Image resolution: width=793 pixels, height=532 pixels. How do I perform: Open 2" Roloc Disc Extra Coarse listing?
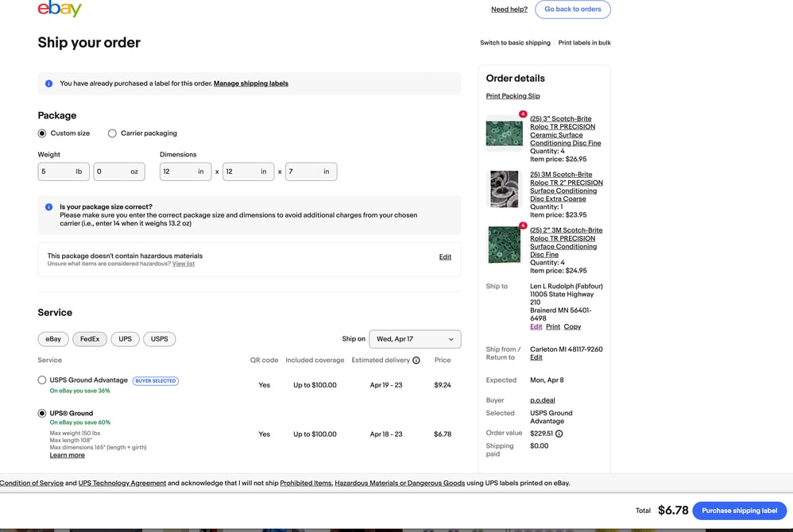pyautogui.click(x=567, y=187)
